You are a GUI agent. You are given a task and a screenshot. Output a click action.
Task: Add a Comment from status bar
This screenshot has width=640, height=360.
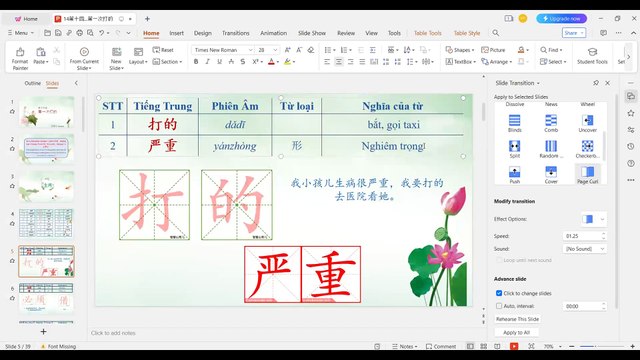tap(440, 346)
